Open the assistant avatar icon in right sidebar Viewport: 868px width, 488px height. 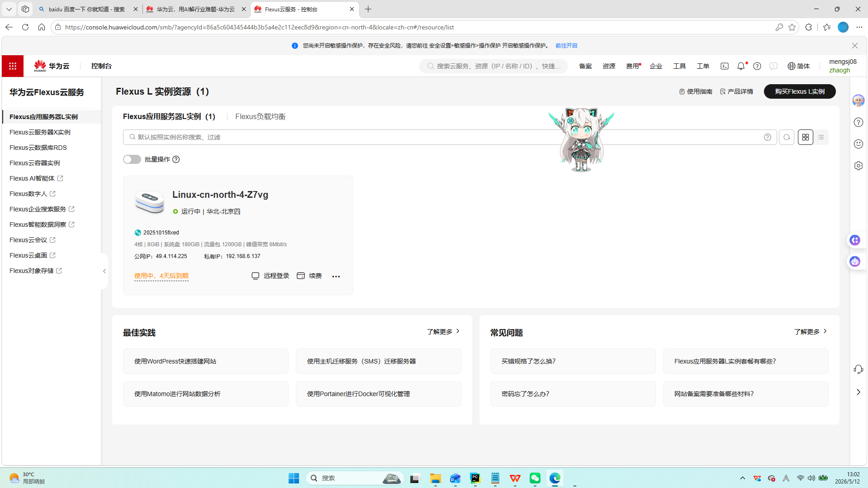point(858,100)
